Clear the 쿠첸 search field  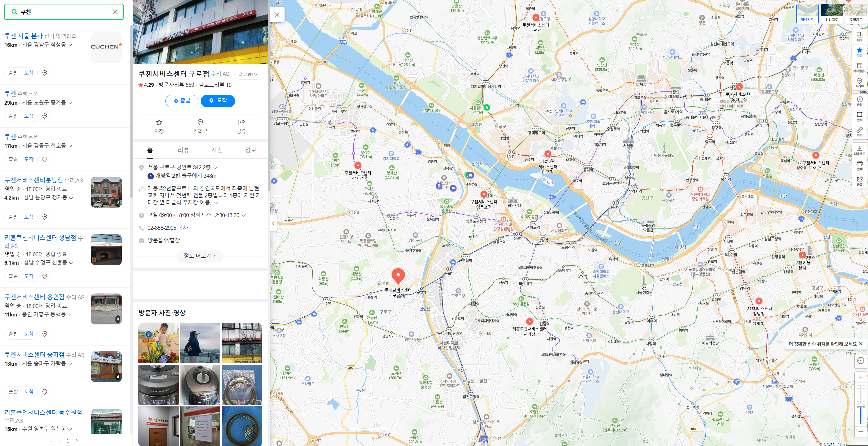115,12
